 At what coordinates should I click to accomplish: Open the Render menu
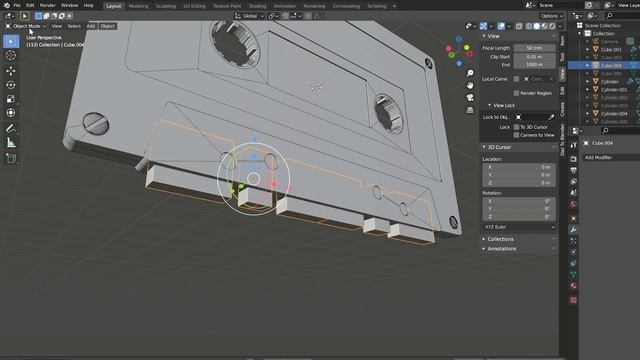(47, 5)
